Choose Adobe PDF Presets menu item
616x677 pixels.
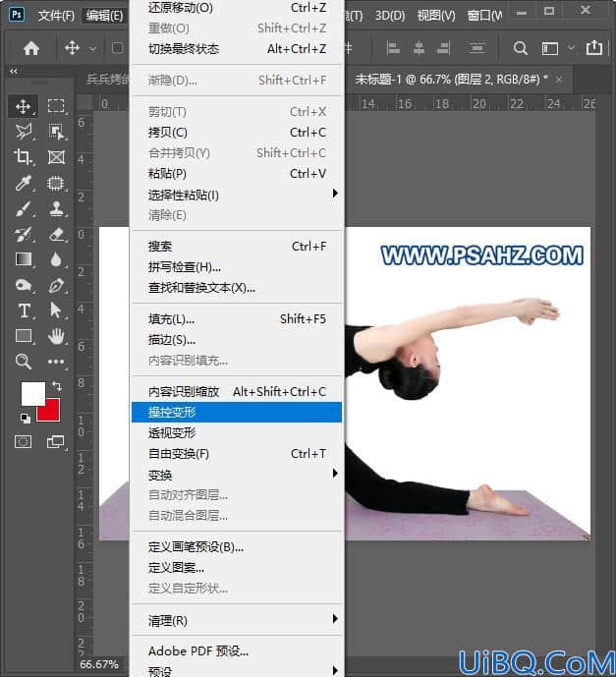(x=237, y=650)
